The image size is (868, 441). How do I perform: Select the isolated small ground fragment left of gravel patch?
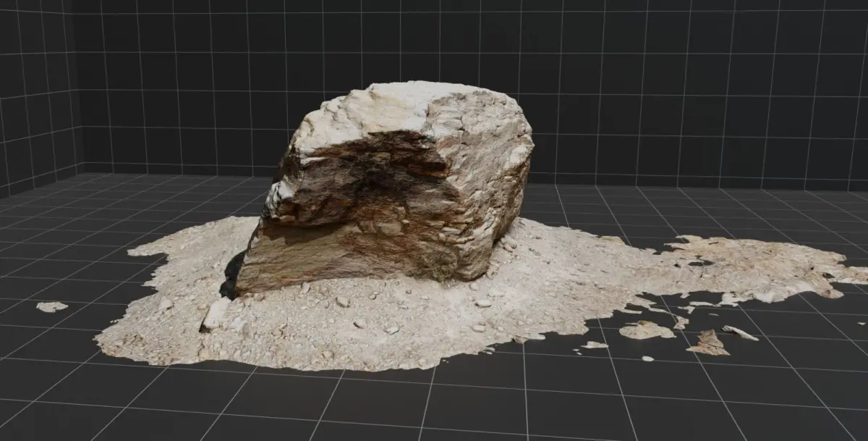click(x=51, y=307)
